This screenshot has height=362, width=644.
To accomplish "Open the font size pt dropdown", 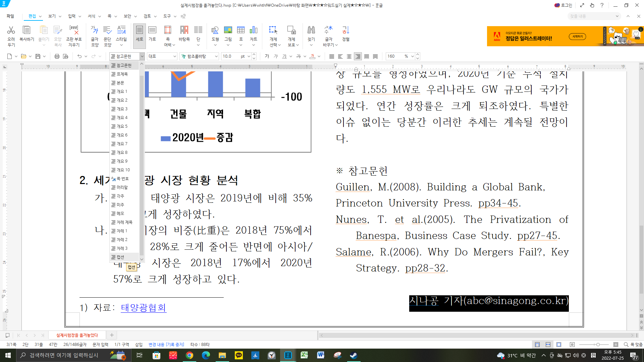I will [249, 56].
